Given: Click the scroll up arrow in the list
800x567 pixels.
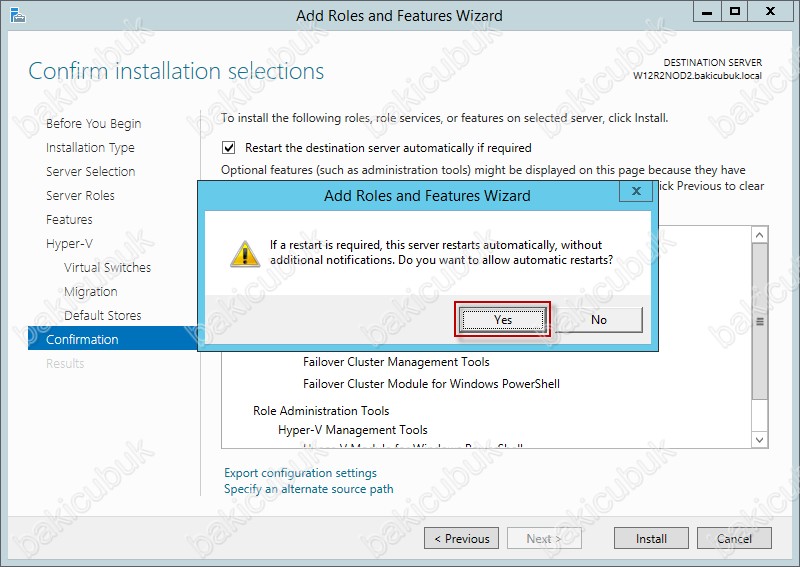Looking at the screenshot, I should [760, 235].
